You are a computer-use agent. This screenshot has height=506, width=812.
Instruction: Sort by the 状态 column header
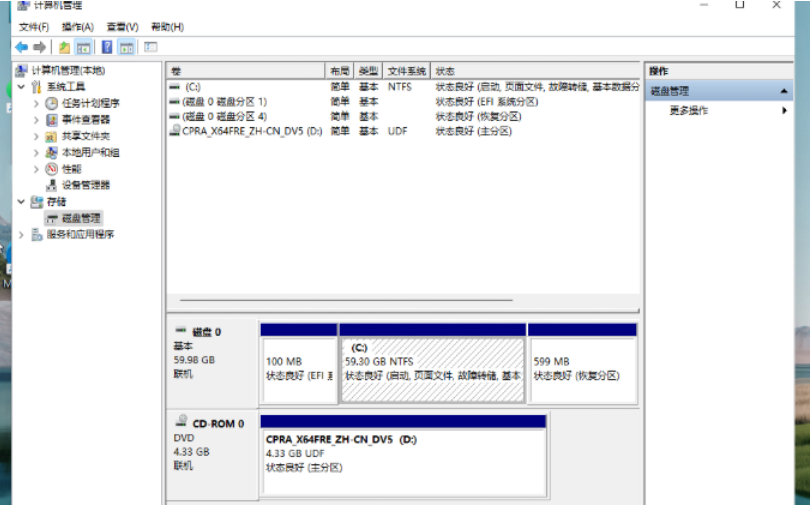click(x=535, y=71)
